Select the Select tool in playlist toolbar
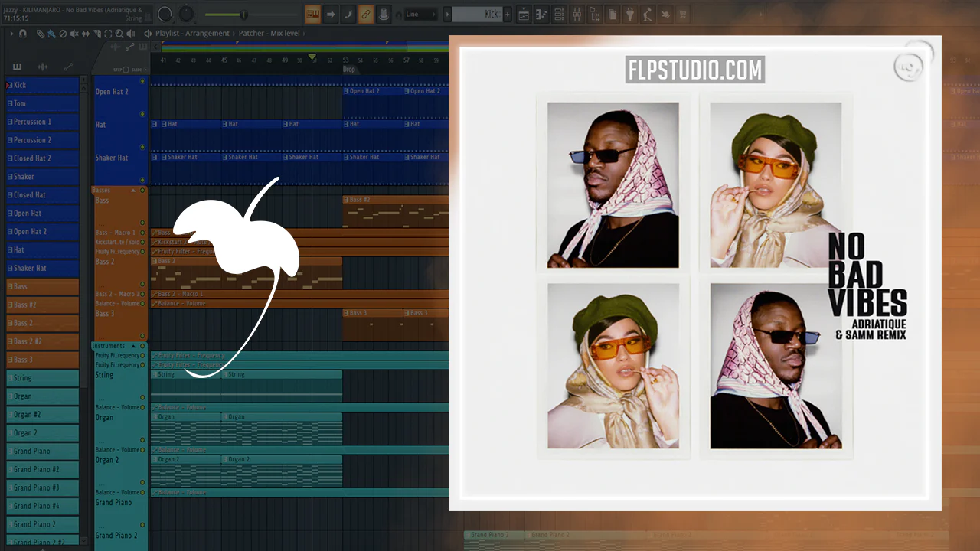Screen dimensions: 980x551 [109, 34]
